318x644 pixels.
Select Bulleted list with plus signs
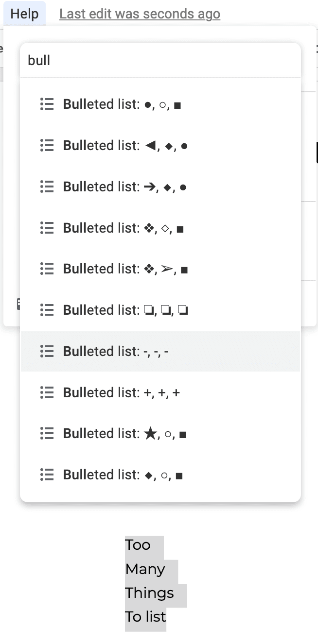click(160, 392)
